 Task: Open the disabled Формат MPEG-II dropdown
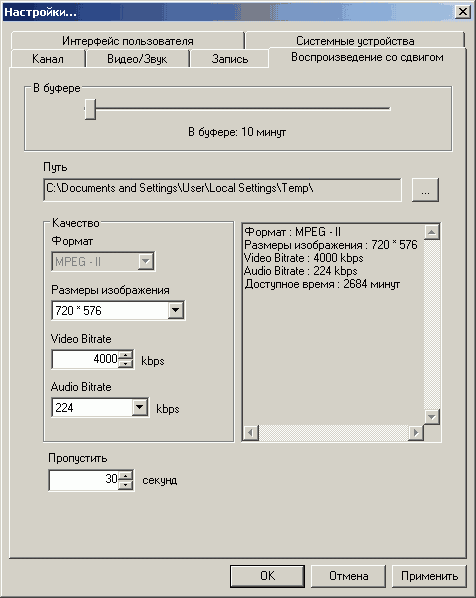(103, 262)
